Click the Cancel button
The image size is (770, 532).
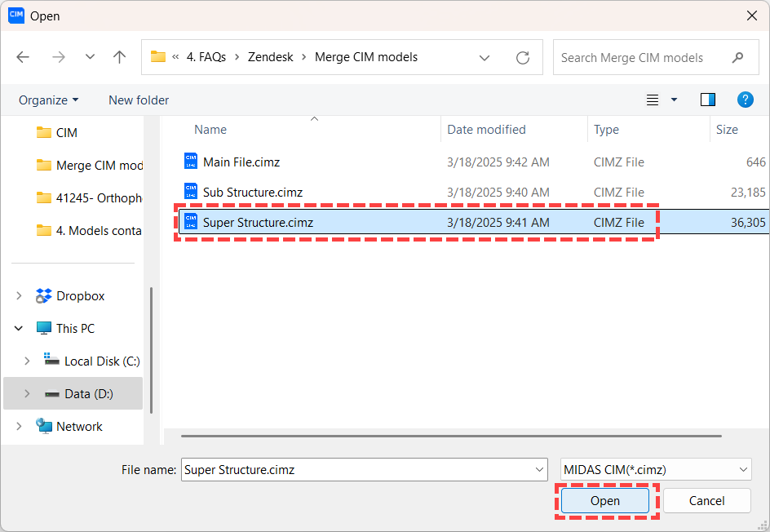[706, 500]
